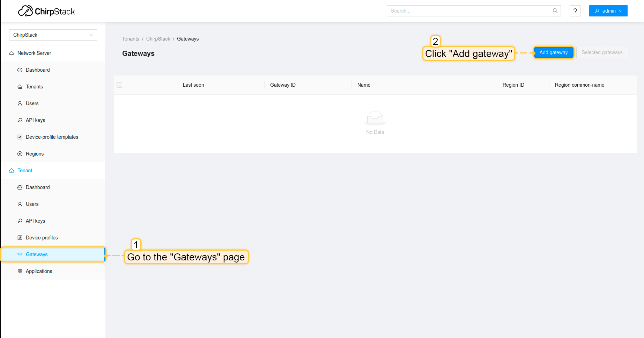Open the Regions icon in the sidebar
This screenshot has width=644, height=338.
pos(20,153)
